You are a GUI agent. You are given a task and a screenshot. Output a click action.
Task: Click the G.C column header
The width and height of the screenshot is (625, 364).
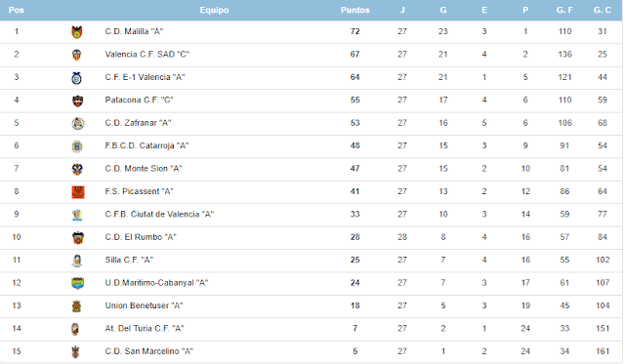[602, 11]
